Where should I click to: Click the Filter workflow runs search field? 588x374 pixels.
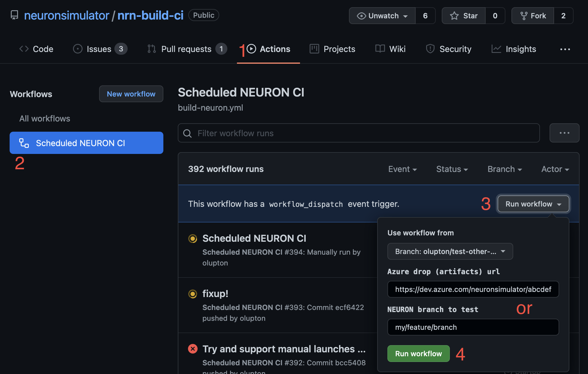(359, 133)
